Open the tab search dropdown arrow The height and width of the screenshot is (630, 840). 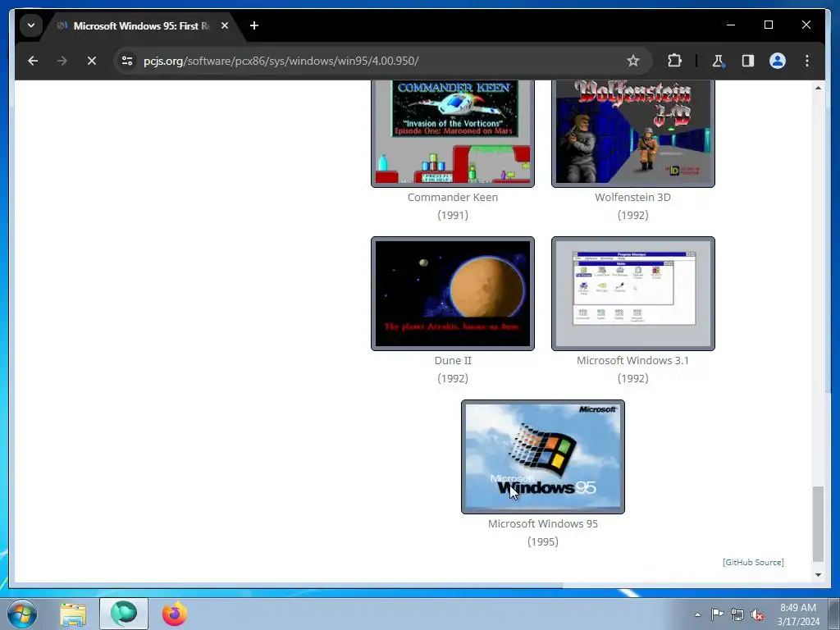(31, 25)
